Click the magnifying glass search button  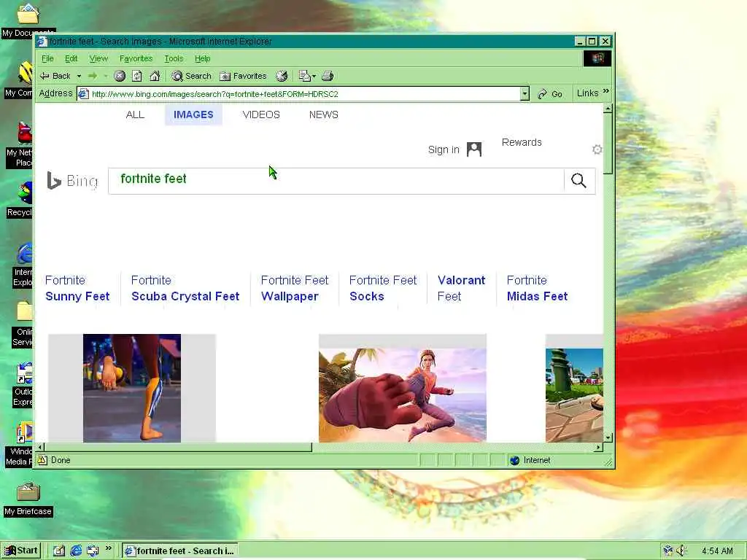578,181
